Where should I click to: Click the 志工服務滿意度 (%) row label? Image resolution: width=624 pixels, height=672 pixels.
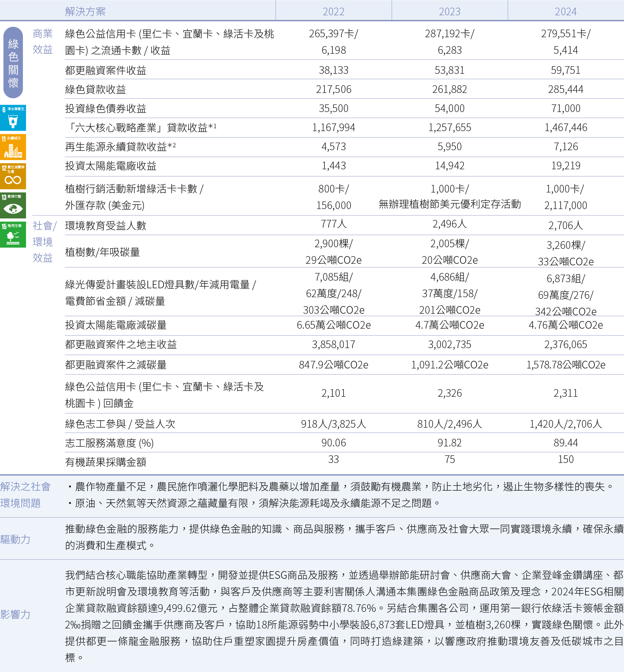[110, 443]
